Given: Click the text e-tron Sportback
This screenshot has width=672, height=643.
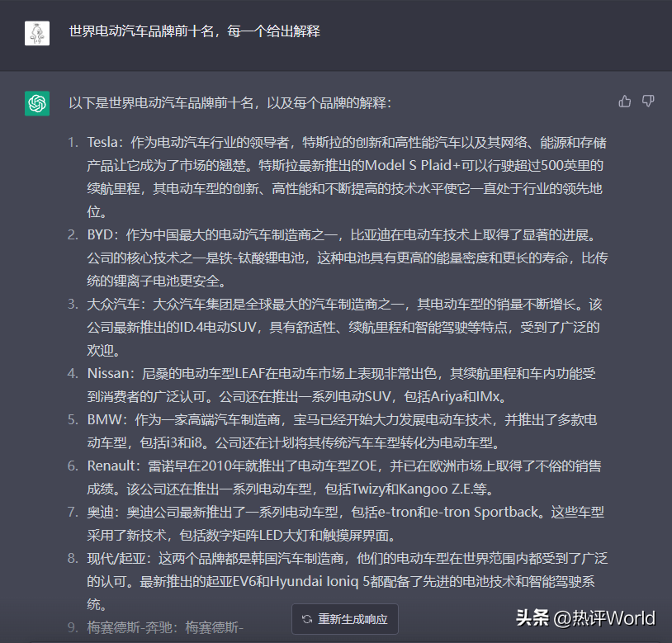Looking at the screenshot, I should (x=485, y=513).
